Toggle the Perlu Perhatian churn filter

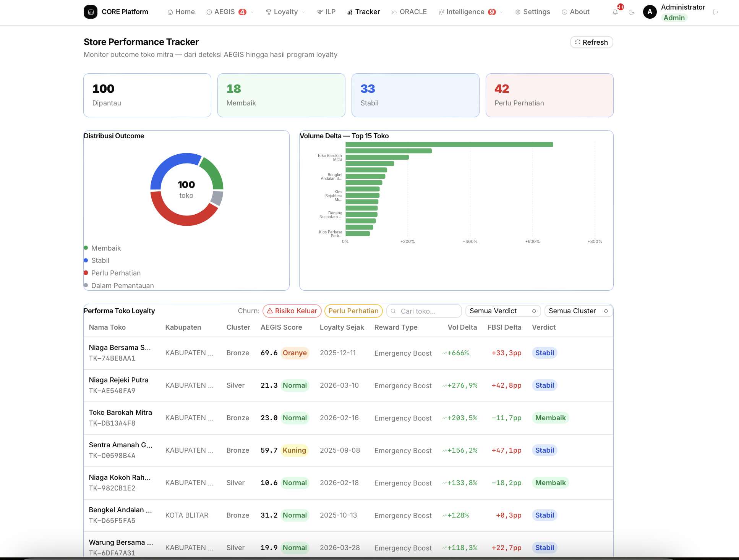(353, 311)
